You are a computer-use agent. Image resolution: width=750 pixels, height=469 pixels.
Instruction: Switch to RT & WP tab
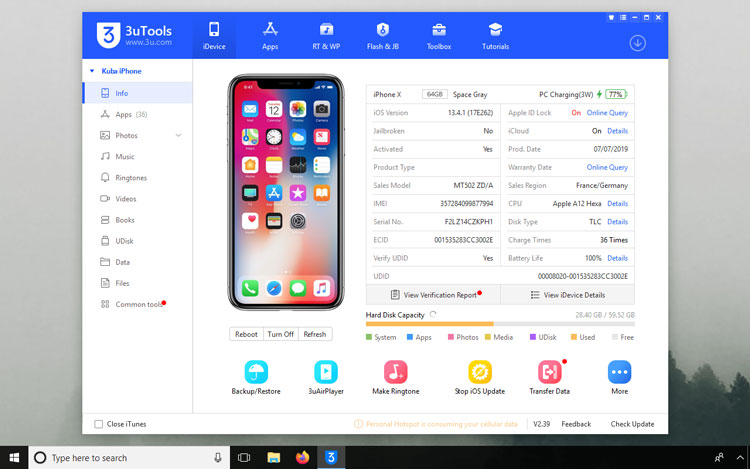tap(326, 36)
